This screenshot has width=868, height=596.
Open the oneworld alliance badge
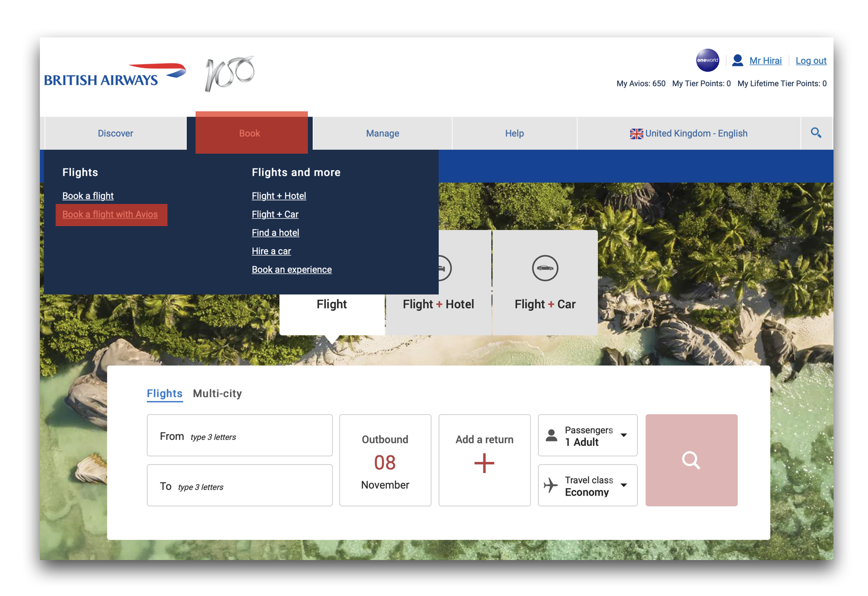707,61
